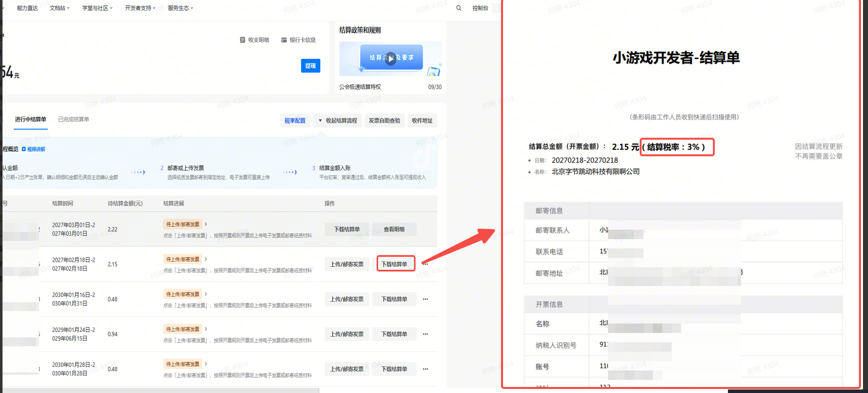Viewport: 868px width, 393px height.
Task: Expand status chevron on the 2.22 row
Action: (206, 224)
